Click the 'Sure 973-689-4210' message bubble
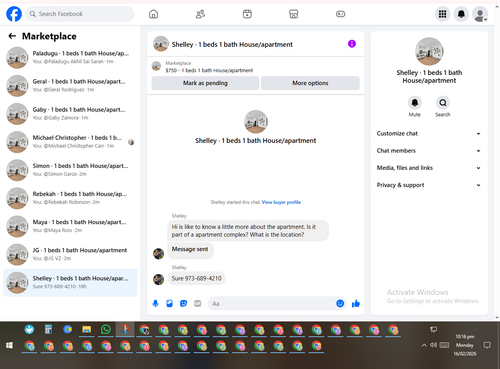This screenshot has width=500, height=369. point(196,278)
